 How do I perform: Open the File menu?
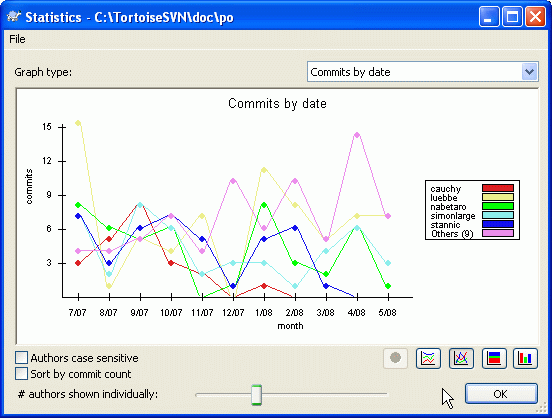coord(17,39)
